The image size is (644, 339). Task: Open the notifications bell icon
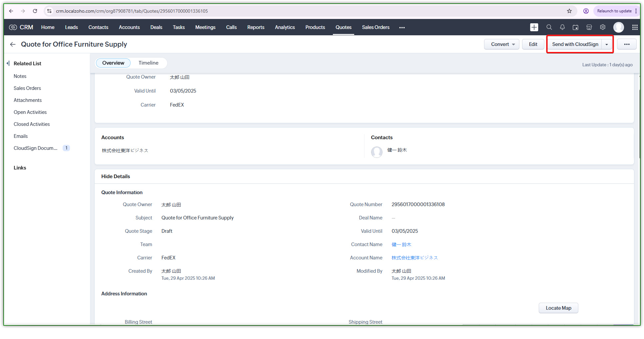[562, 27]
